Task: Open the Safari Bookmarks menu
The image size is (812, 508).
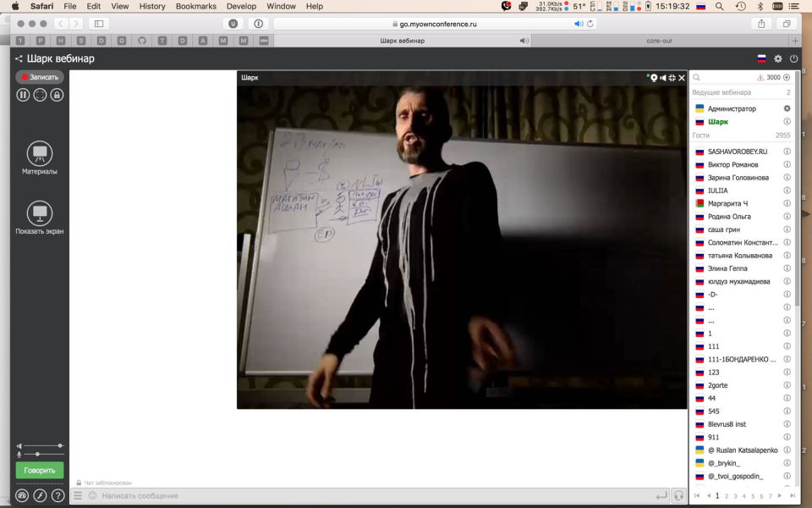Action: 195,6
